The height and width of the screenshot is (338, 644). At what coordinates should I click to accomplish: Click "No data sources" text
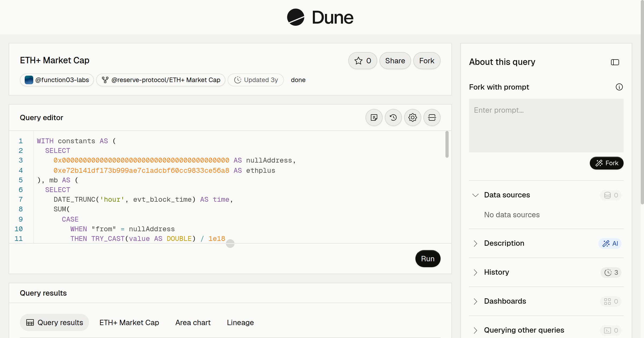512,215
